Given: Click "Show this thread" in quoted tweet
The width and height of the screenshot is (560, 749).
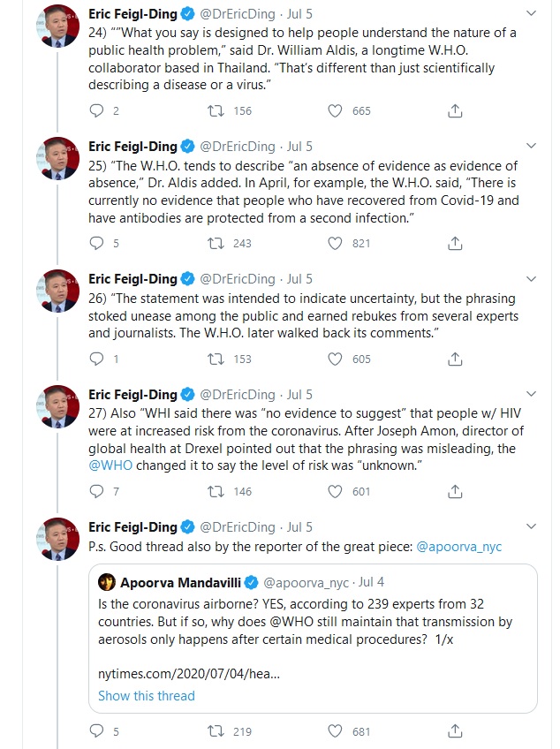Looking at the screenshot, I should [147, 695].
